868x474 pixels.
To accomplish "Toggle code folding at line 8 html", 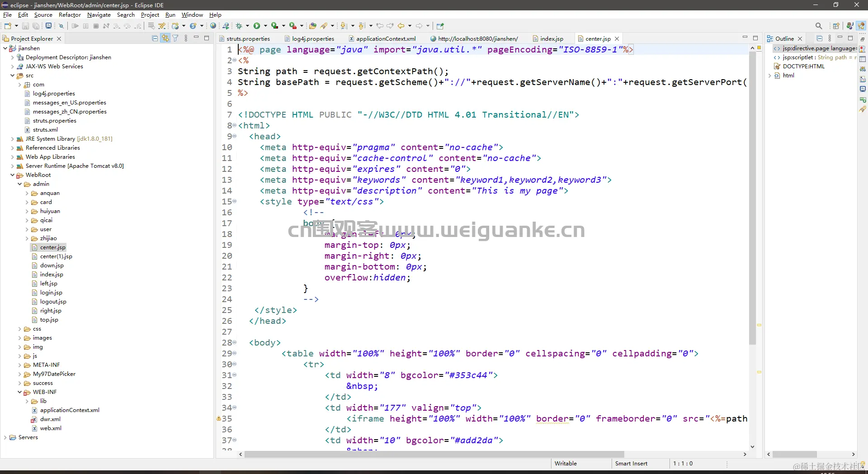I will (235, 125).
